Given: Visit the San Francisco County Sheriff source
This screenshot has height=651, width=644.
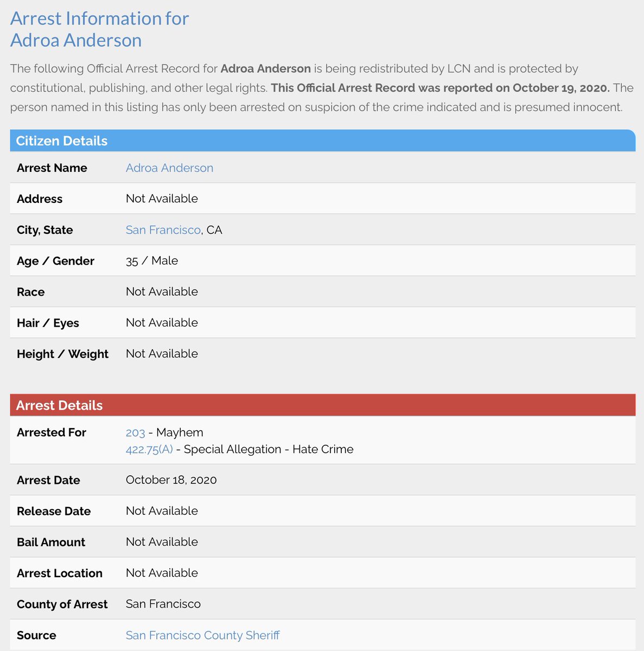Looking at the screenshot, I should 203,635.
